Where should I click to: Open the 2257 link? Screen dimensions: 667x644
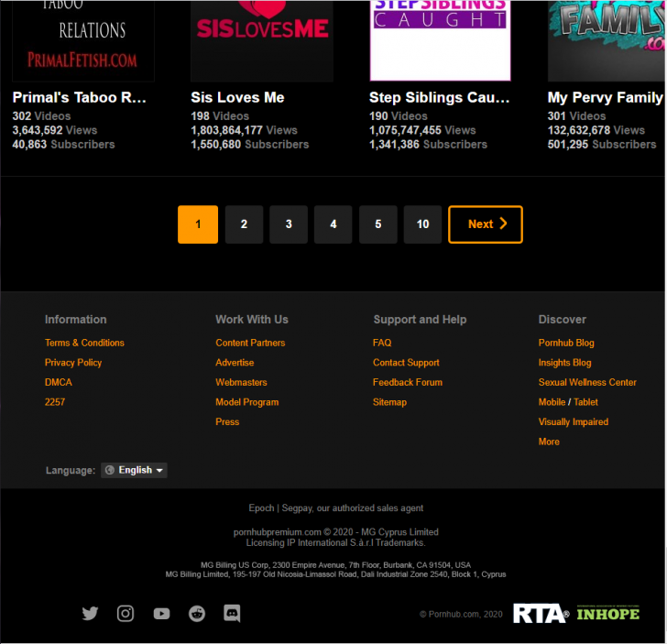click(55, 402)
